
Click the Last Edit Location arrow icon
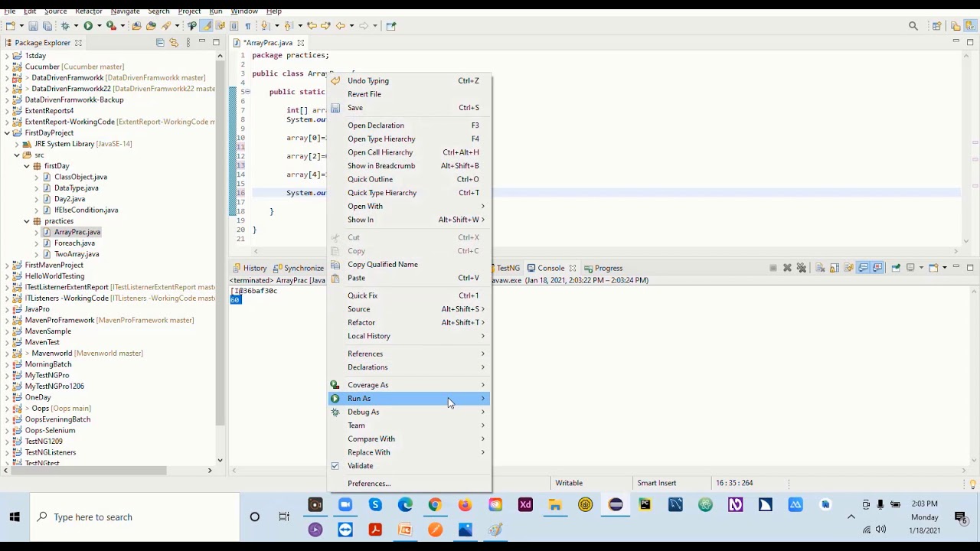312,26
